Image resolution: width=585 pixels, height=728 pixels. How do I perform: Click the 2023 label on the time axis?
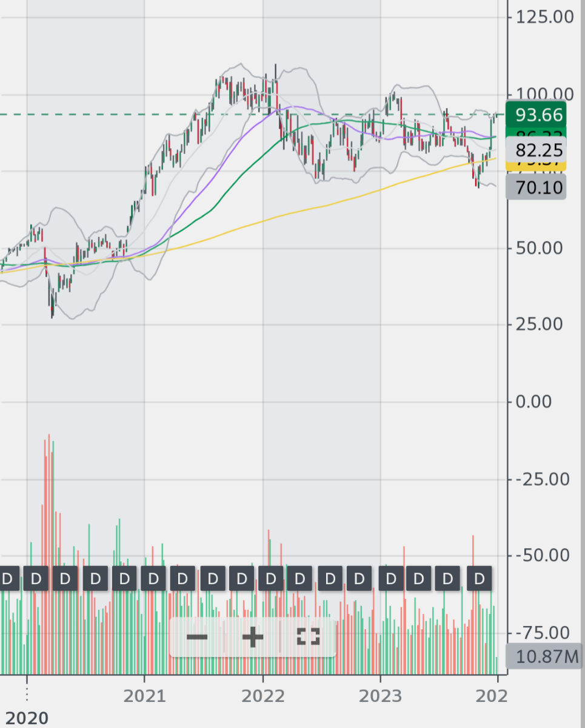click(x=381, y=696)
